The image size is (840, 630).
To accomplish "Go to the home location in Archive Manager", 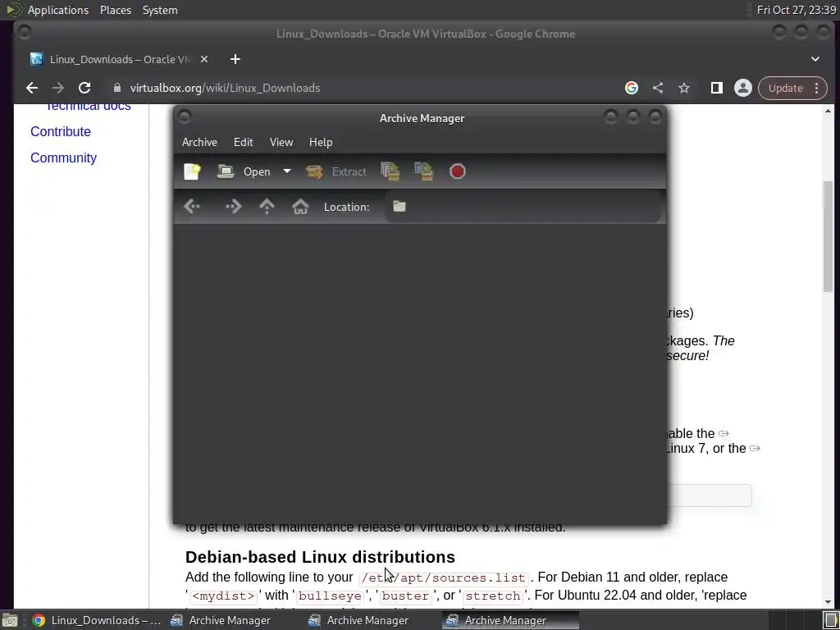I will 300,207.
